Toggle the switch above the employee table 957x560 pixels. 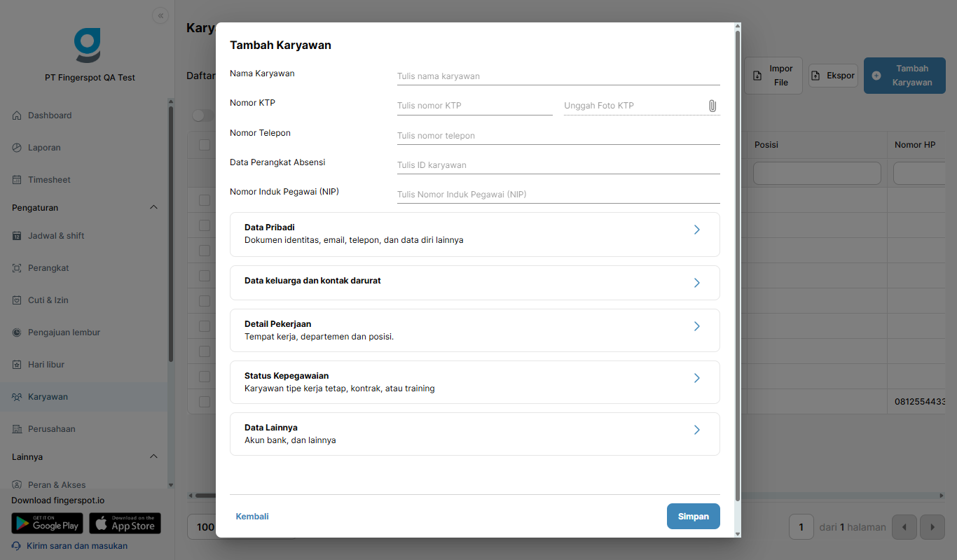[x=203, y=115]
